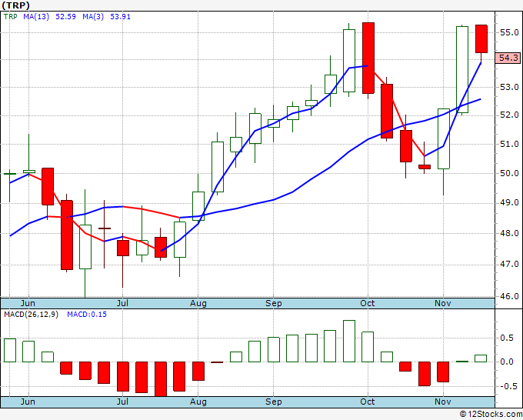Select the 48.0 price axis label
The height and width of the screenshot is (420, 523).
509,234
